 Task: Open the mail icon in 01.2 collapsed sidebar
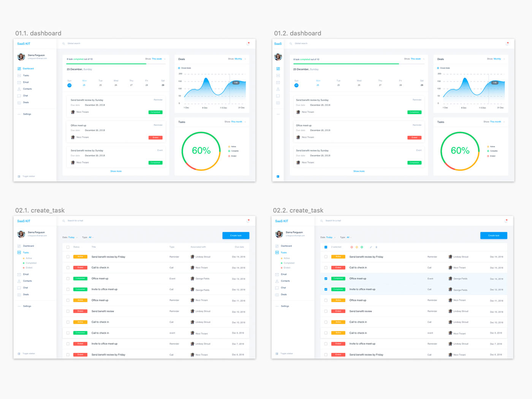[278, 82]
